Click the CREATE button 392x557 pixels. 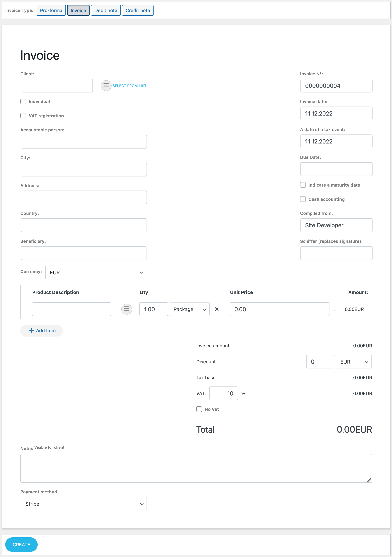click(x=21, y=544)
